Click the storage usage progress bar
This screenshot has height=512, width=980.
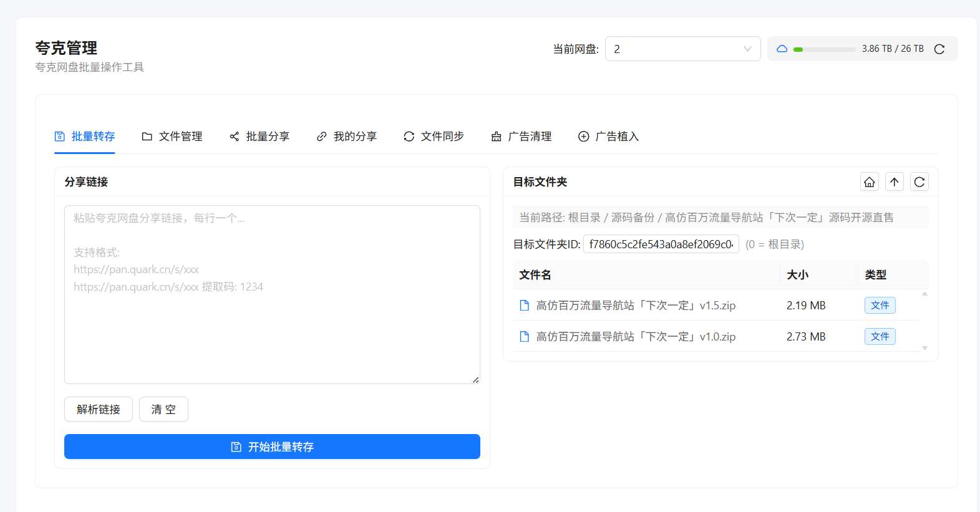[x=824, y=49]
